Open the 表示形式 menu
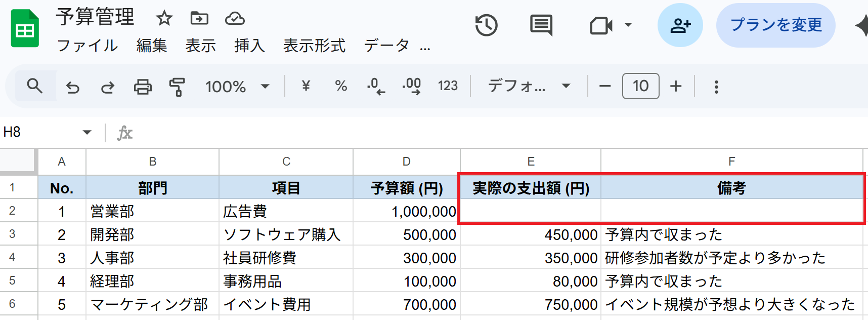This screenshot has height=320, width=868. point(314,46)
